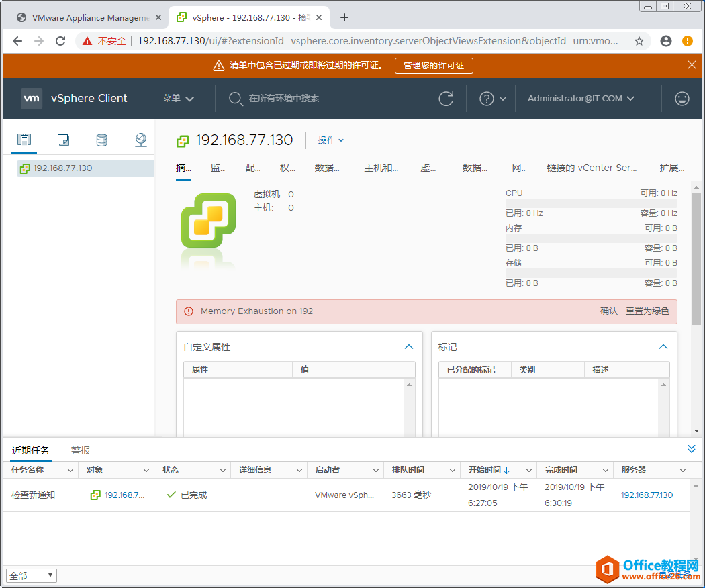Open the 状态 column dropdown arrow
The width and height of the screenshot is (705, 588).
[222, 471]
